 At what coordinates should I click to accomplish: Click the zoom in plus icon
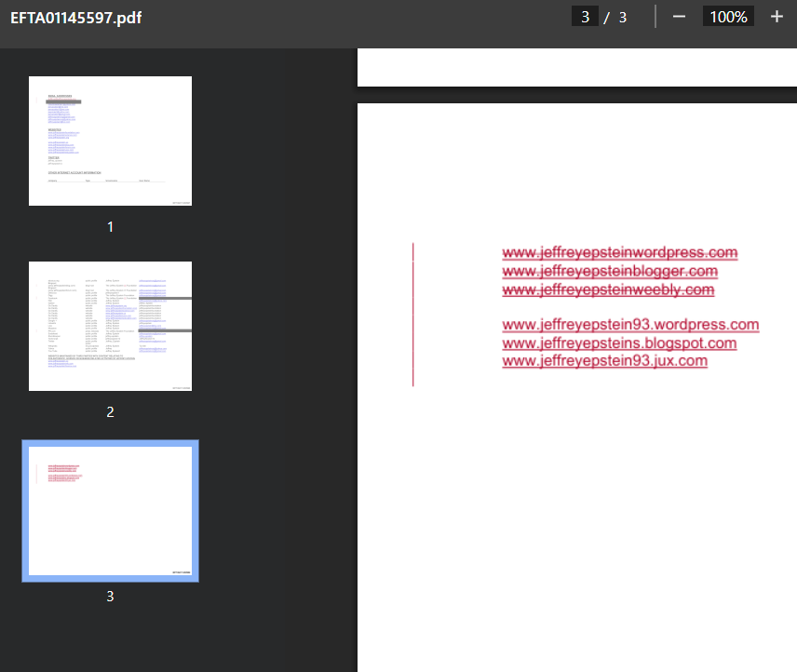(x=777, y=17)
